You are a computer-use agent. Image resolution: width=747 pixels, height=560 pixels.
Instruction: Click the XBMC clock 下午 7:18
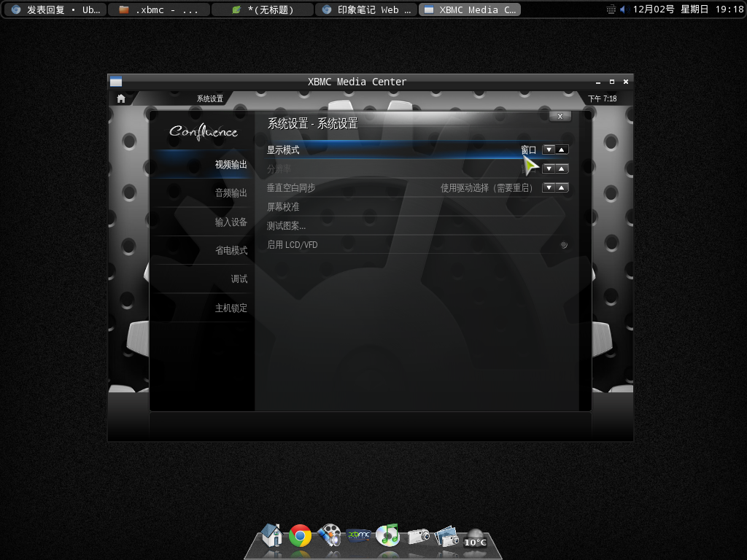602,98
